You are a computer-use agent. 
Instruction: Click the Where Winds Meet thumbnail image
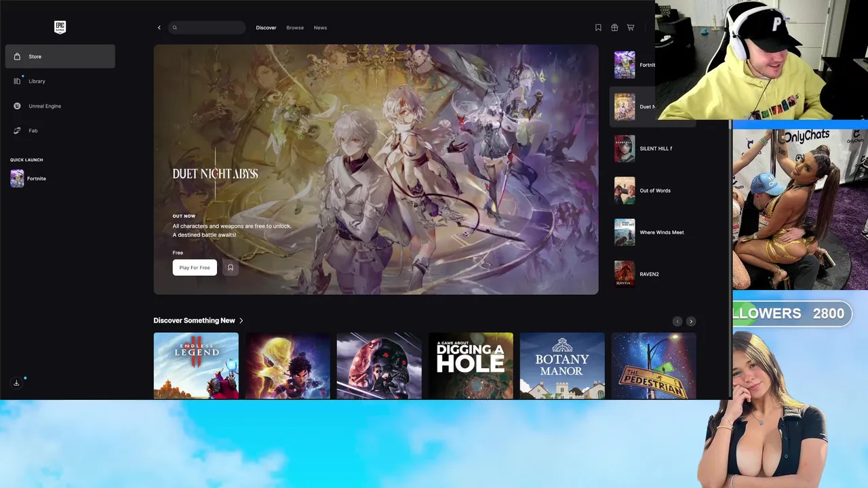click(x=625, y=232)
